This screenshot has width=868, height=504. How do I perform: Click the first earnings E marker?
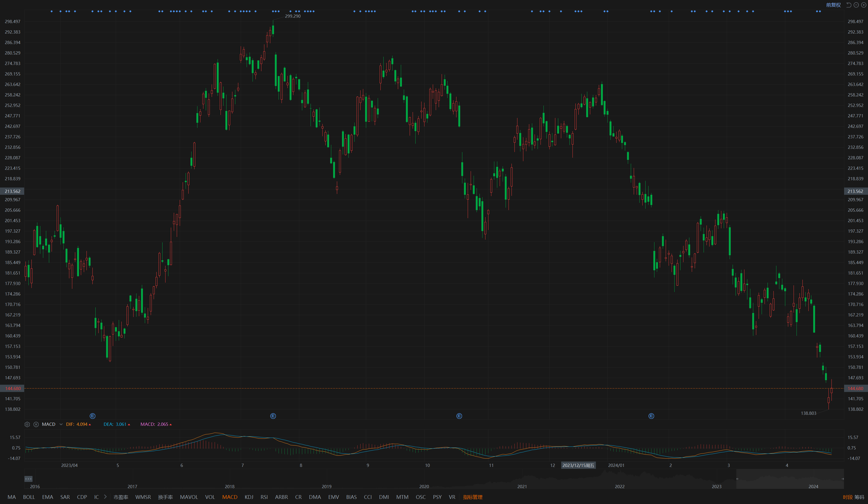92,416
